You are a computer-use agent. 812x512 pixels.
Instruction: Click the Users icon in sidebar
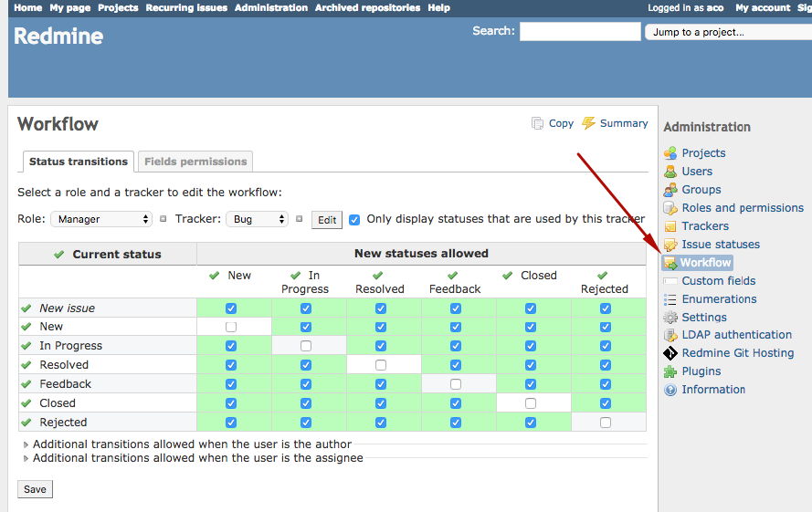(670, 171)
